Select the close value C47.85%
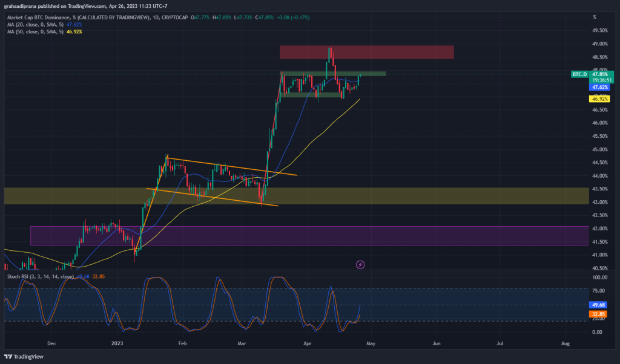620x364 pixels. coord(264,18)
